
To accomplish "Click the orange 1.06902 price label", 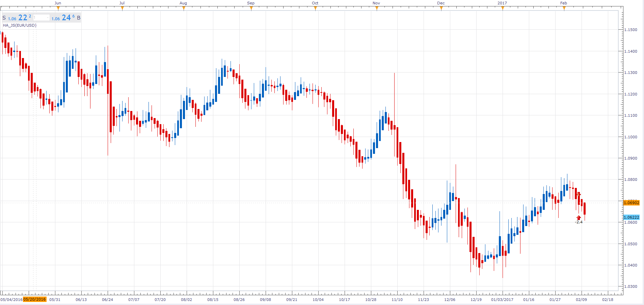I will tap(632, 203).
